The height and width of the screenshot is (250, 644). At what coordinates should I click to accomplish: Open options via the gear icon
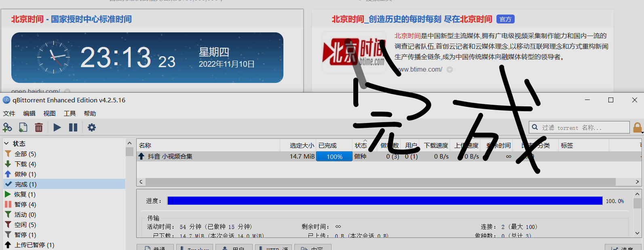tap(92, 127)
